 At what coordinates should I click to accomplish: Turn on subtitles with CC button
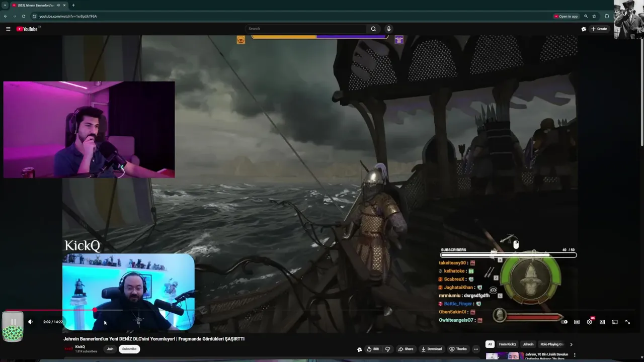[x=577, y=322]
